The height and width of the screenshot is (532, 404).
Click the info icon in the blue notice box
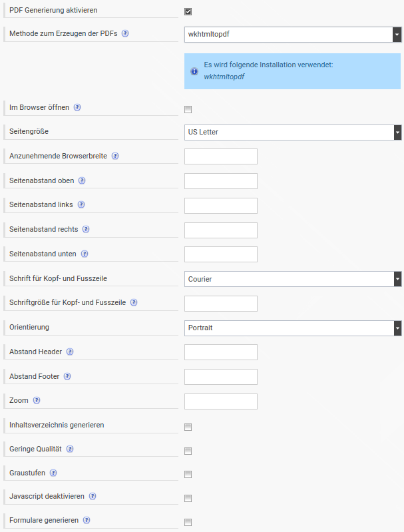pos(194,71)
